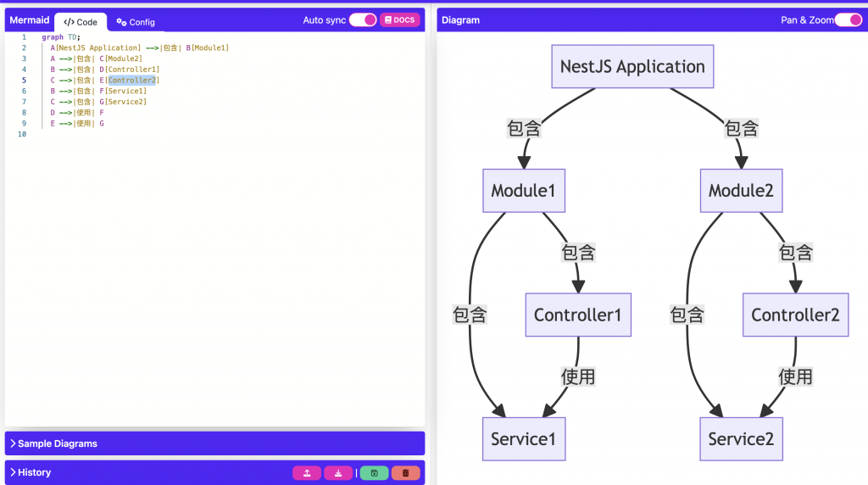
Task: Click line number 10 in editor gutter
Action: [x=21, y=134]
